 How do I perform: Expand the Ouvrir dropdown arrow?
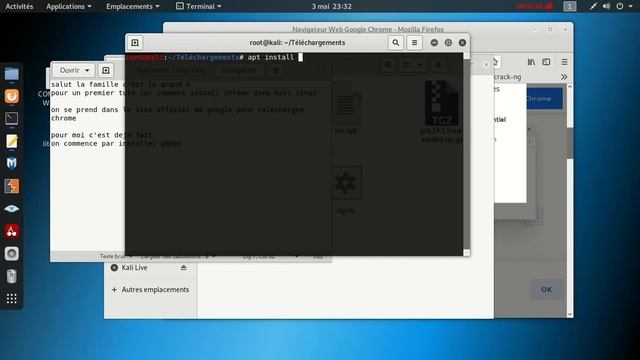coord(87,70)
